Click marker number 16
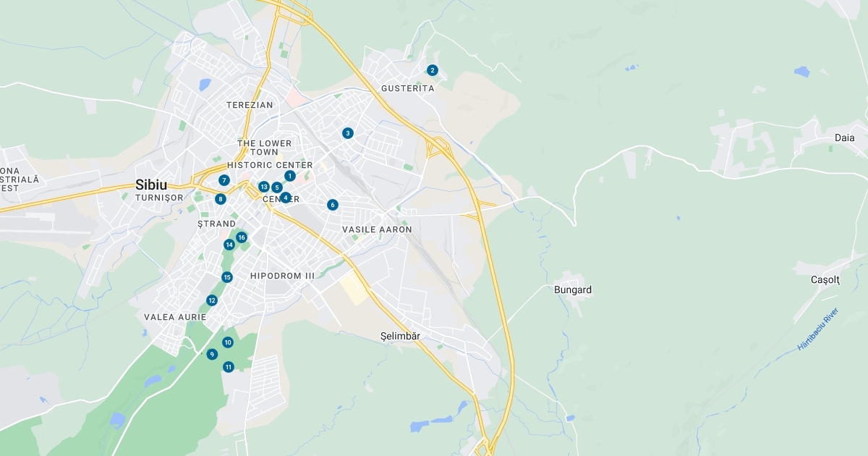Screen dimensions: 868x456 tap(242, 237)
